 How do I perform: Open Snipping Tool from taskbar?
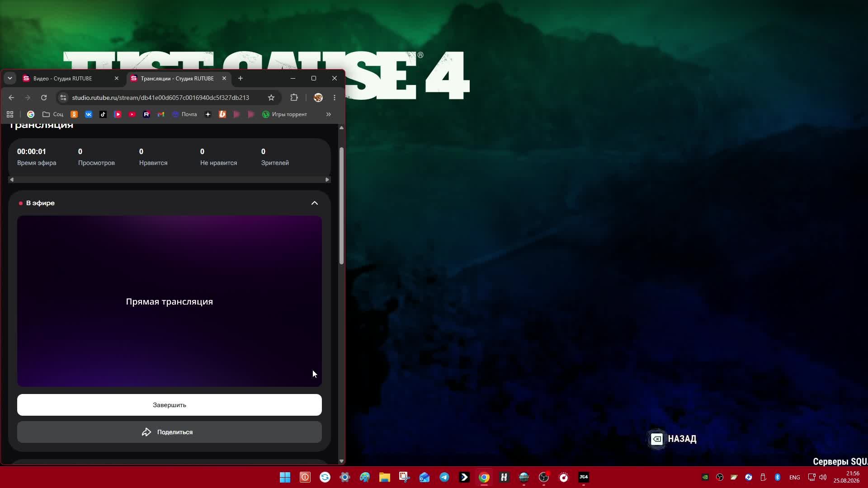[405, 477]
